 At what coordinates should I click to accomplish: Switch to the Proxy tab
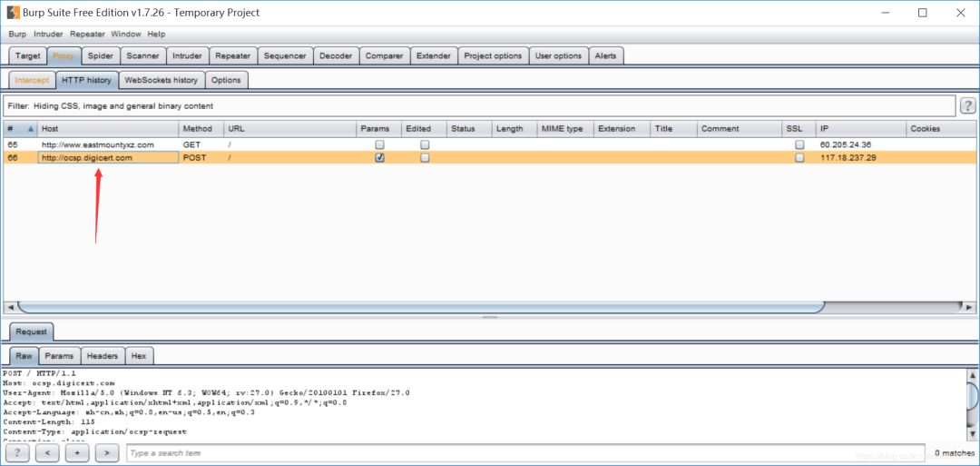[64, 55]
